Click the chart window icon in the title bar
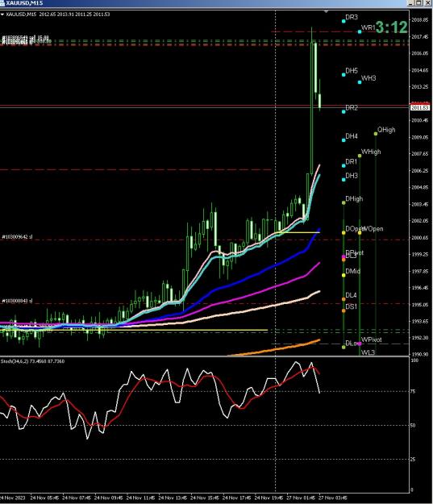Viewport: 433px width, 504px height. click(2, 3)
